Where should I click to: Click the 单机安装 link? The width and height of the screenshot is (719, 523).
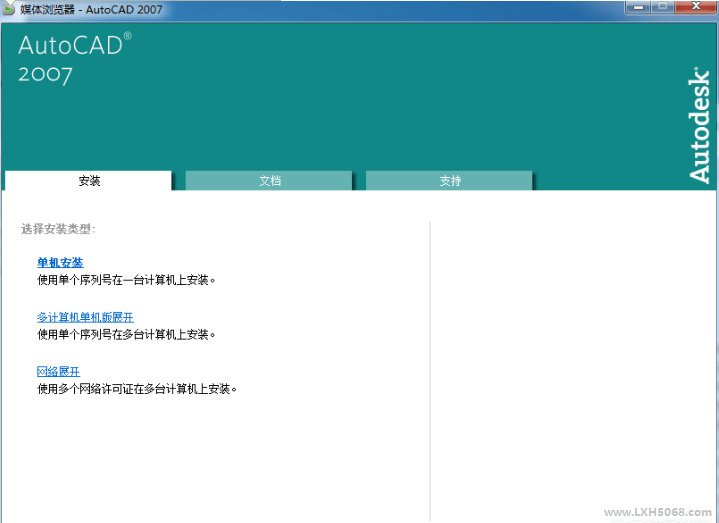coord(60,263)
